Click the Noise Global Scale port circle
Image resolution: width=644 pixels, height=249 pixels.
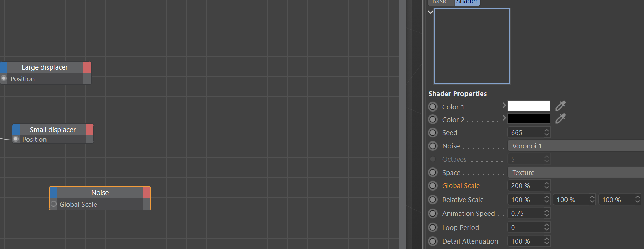click(53, 204)
